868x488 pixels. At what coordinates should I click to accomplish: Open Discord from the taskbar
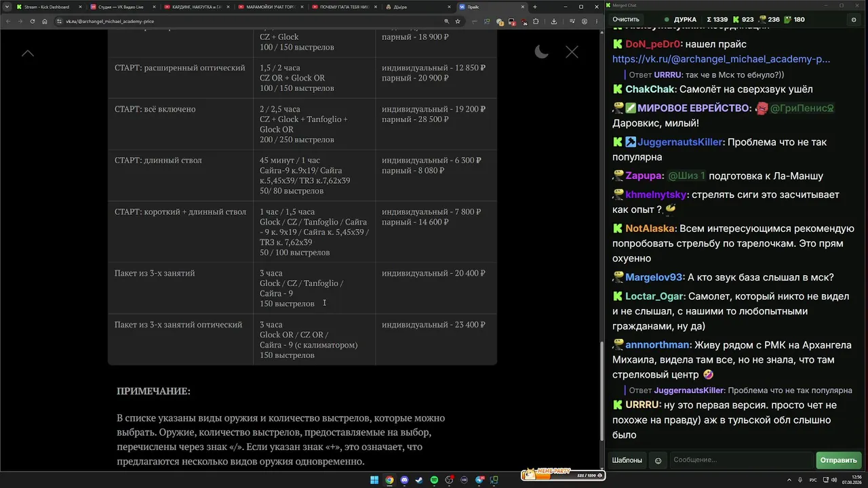point(405,480)
